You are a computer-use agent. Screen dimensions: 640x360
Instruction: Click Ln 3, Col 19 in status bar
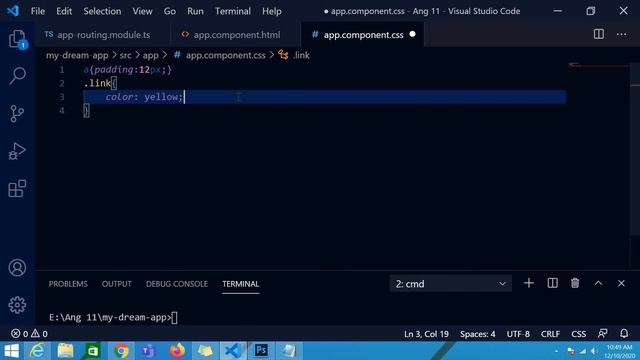tap(426, 334)
